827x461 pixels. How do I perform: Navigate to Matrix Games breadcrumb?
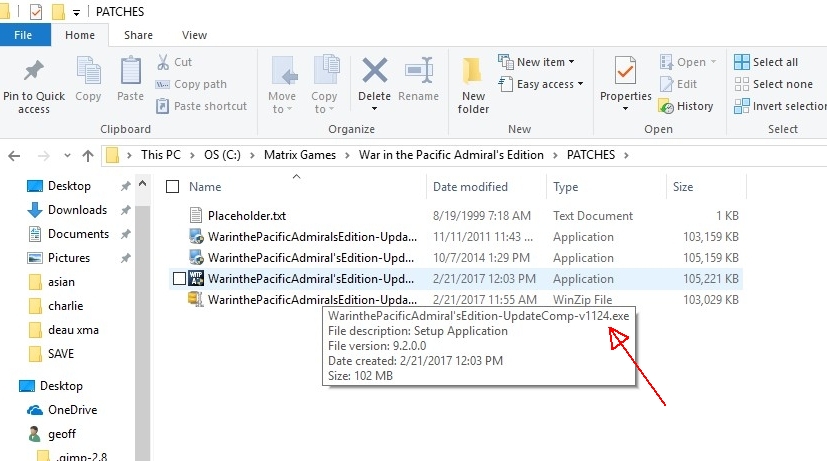[x=300, y=155]
